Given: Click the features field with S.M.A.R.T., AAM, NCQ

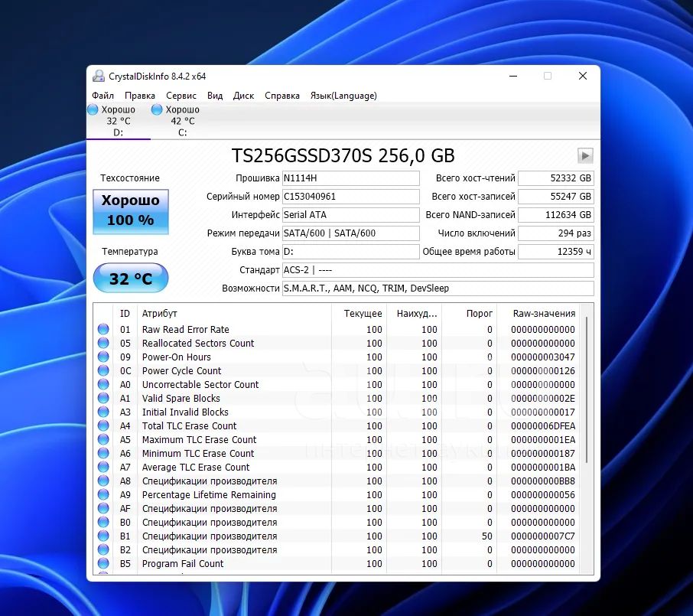Looking at the screenshot, I should tap(438, 288).
